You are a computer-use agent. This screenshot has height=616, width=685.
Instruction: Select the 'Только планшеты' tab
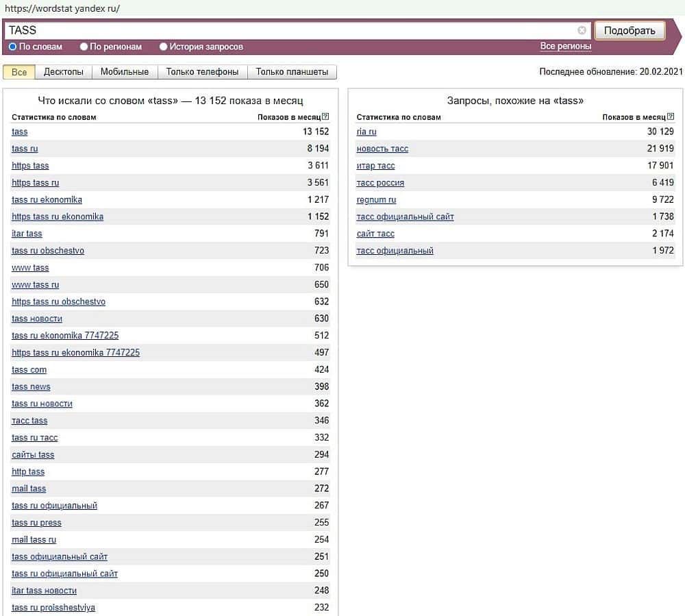tap(292, 72)
